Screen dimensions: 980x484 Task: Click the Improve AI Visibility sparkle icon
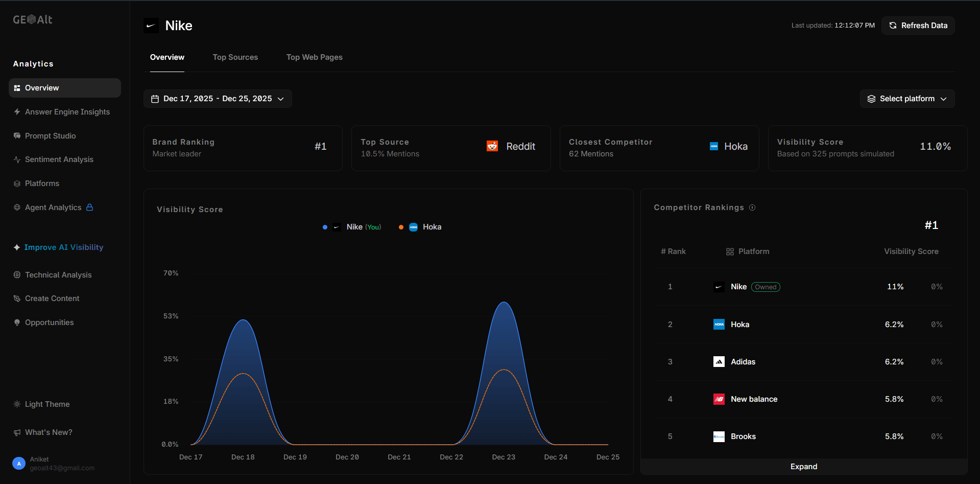[17, 247]
